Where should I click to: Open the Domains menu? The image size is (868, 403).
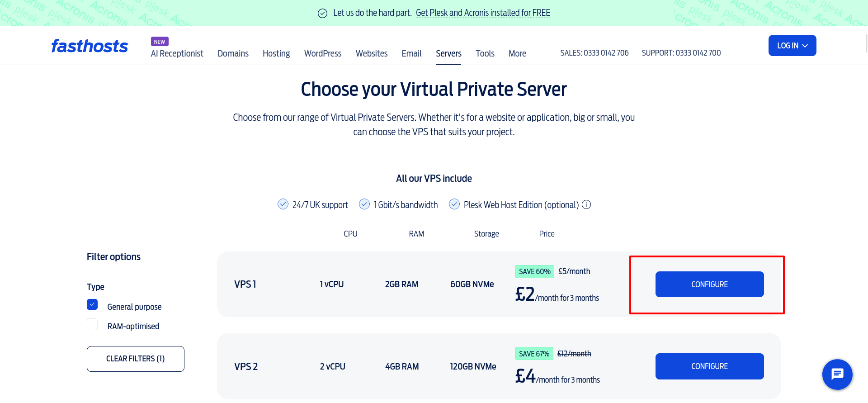(x=233, y=53)
